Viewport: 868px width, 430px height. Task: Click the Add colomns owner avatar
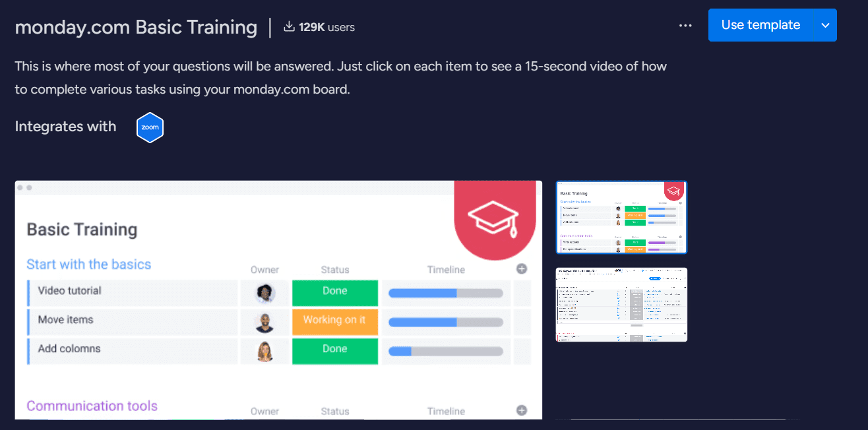tap(264, 351)
